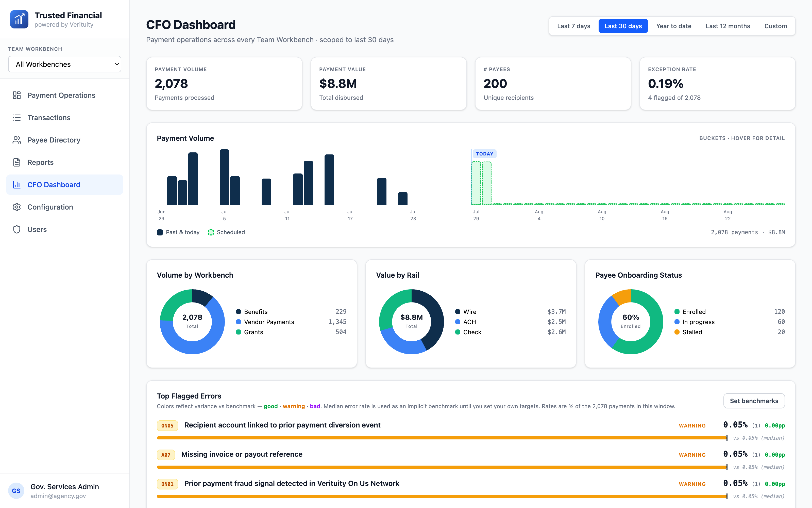The image size is (812, 508).
Task: Click the Vendor Payments legend entry
Action: [291, 322]
